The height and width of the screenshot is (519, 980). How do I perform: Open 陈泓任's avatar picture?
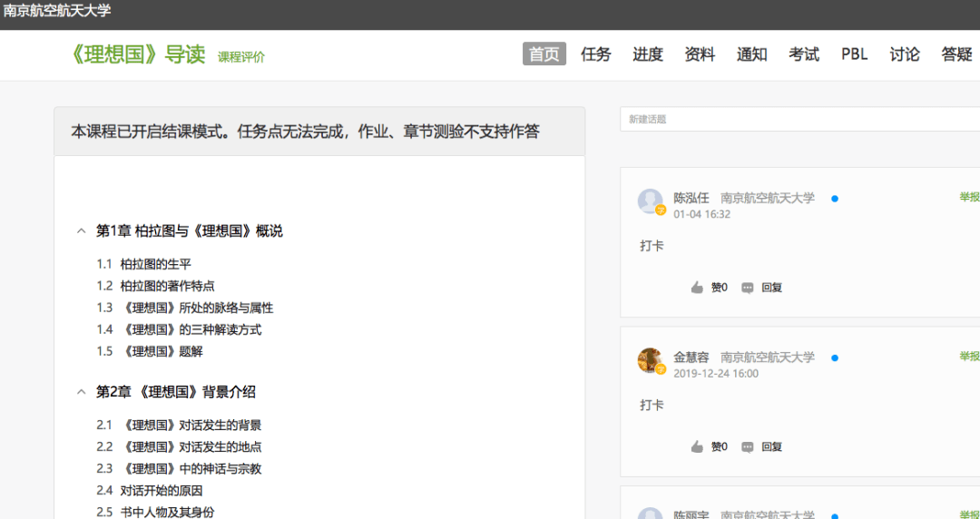click(650, 201)
